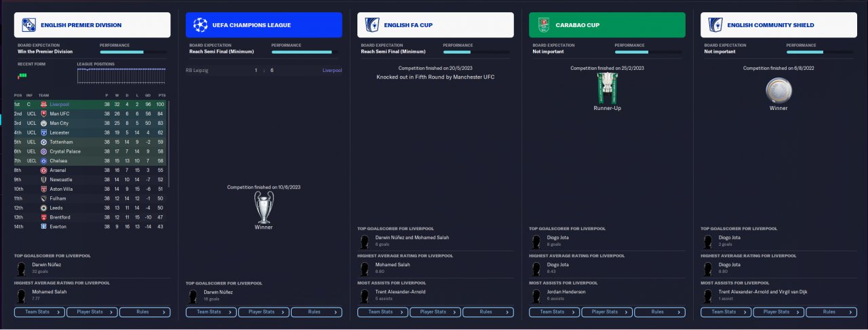
Task: Click Liverpool in the Champions League result
Action: 332,70
